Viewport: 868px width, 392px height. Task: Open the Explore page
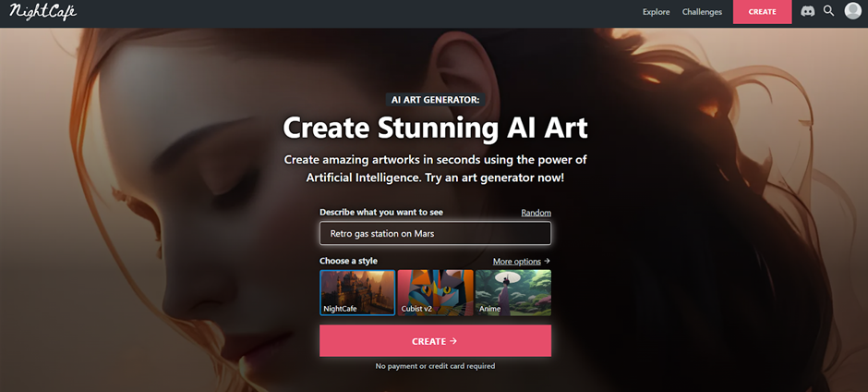(x=656, y=12)
